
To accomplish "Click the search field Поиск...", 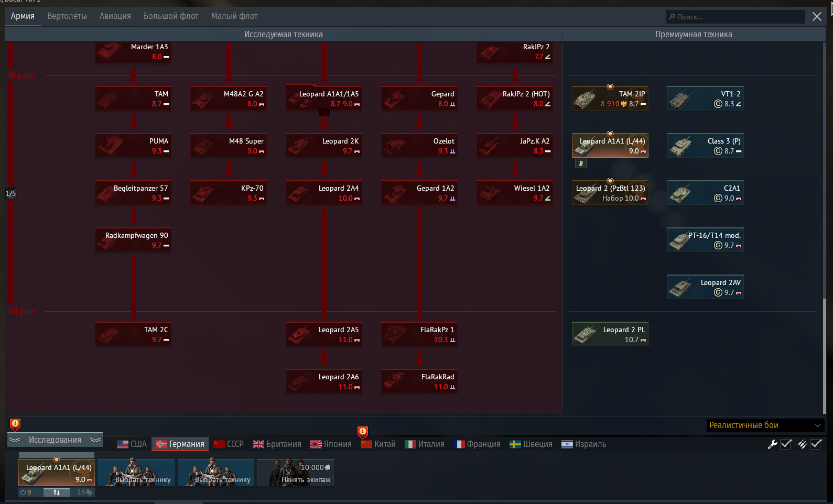I will pos(735,17).
